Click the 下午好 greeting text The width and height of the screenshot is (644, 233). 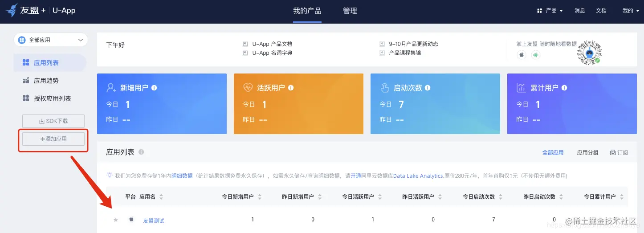tap(115, 45)
